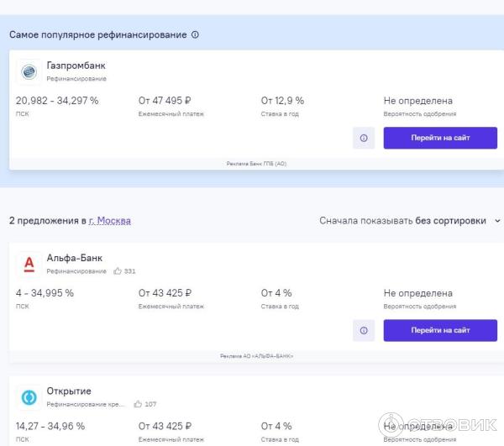This screenshot has width=504, height=446.
Task: Open info icon in Газпромбанк card
Action: (x=364, y=138)
